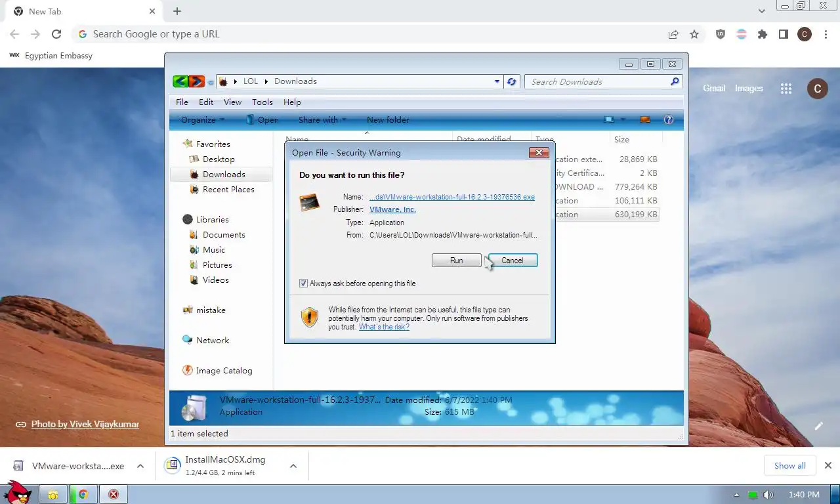Select Image Catalog in the sidebar
This screenshot has height=504, width=840.
(x=224, y=370)
